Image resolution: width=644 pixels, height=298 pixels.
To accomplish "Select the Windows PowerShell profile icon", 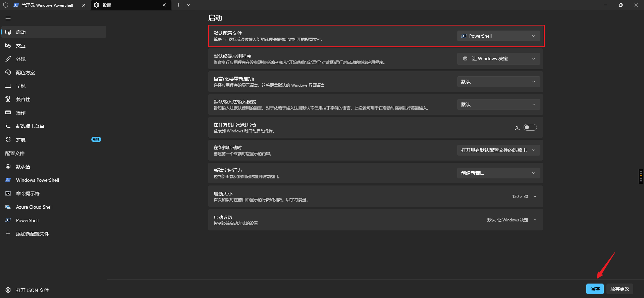I will coord(8,180).
